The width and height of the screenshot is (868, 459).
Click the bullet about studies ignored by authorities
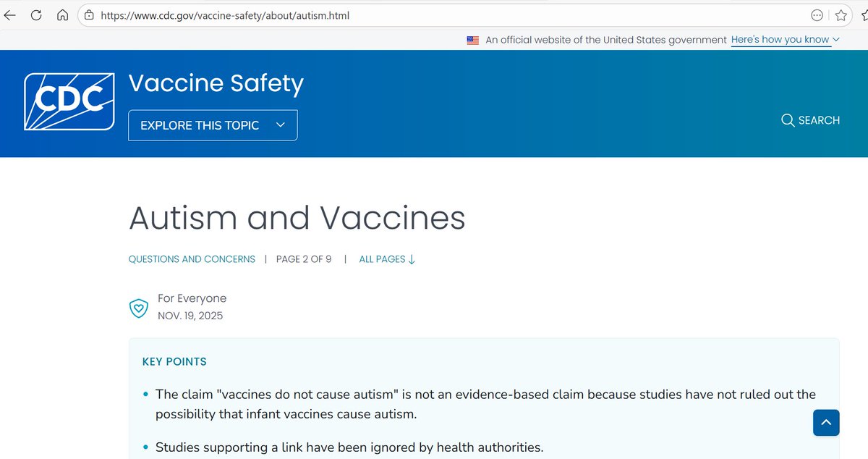[x=349, y=447]
